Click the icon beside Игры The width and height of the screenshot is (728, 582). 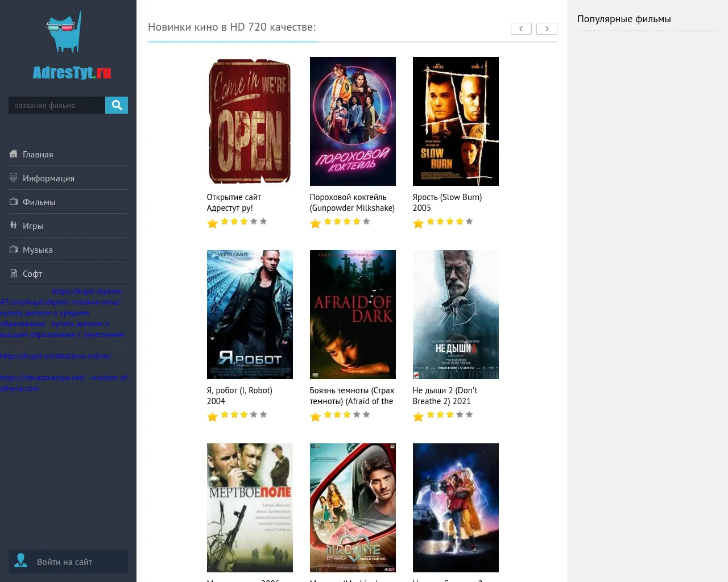pyautogui.click(x=14, y=225)
